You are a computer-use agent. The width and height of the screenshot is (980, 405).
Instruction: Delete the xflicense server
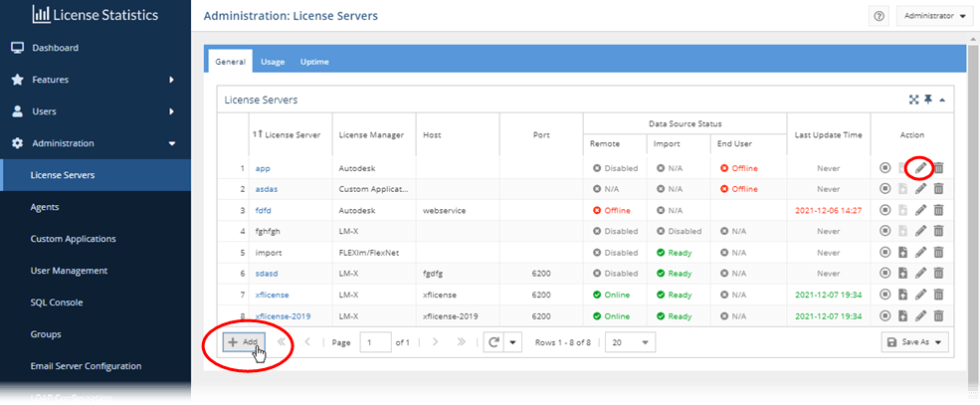tap(939, 295)
